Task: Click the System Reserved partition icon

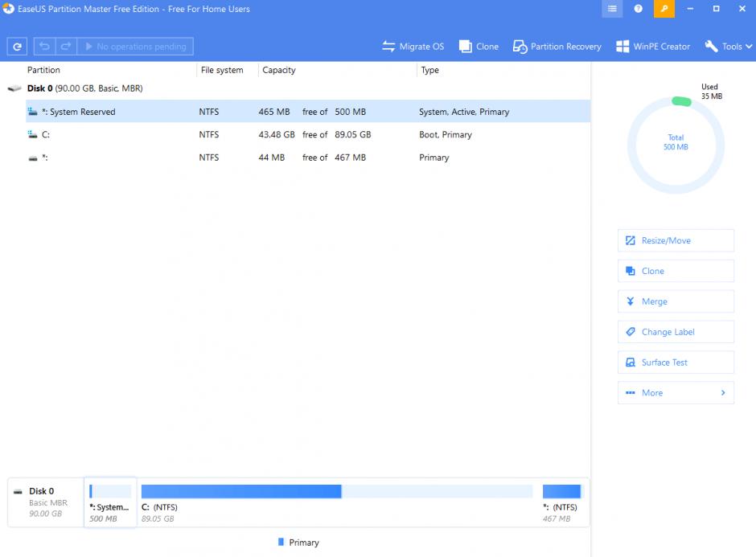Action: pos(32,111)
